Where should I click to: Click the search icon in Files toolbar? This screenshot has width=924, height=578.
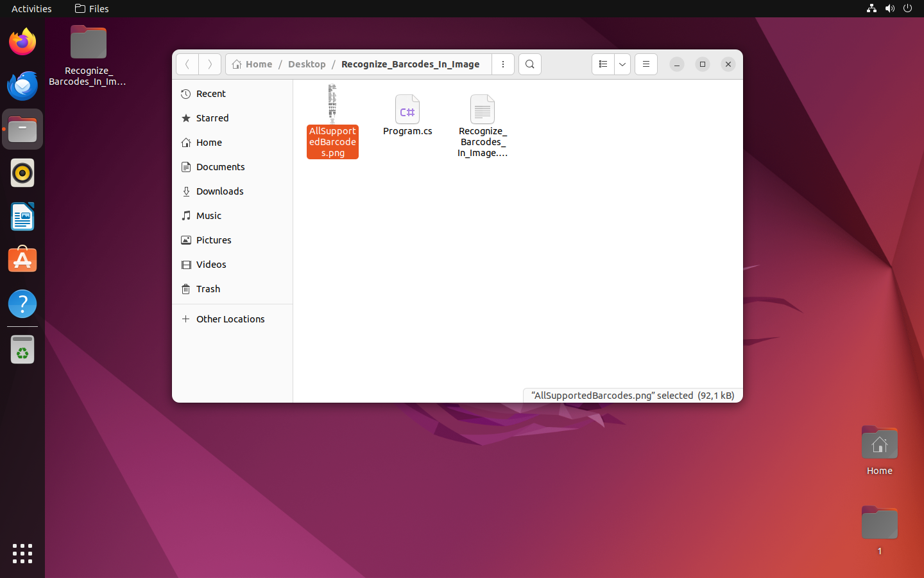tap(529, 64)
